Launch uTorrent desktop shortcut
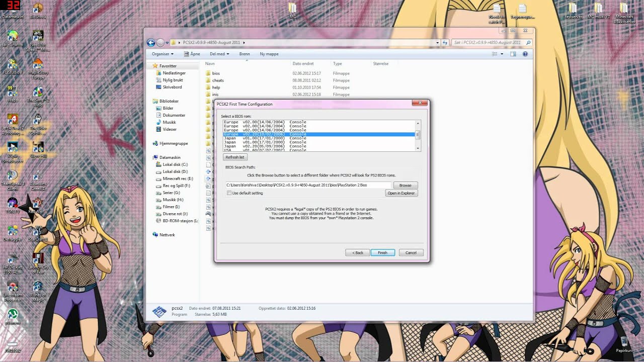The width and height of the screenshot is (644, 362). coord(12,317)
